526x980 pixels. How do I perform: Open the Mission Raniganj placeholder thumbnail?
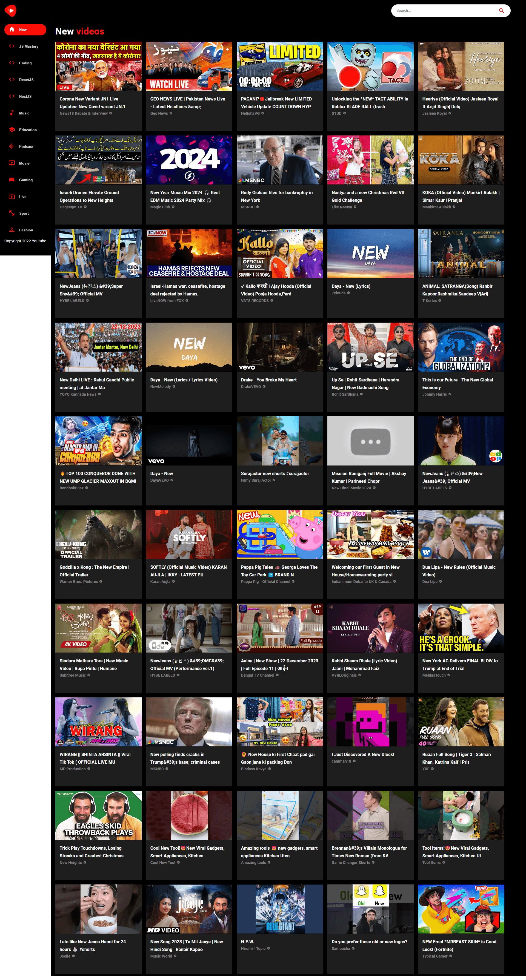(x=370, y=441)
